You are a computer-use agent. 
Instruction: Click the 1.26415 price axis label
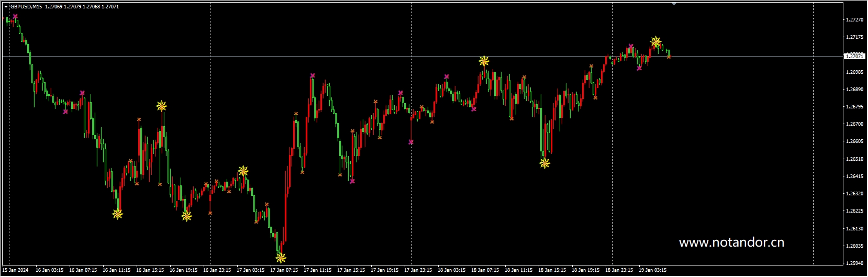point(854,176)
